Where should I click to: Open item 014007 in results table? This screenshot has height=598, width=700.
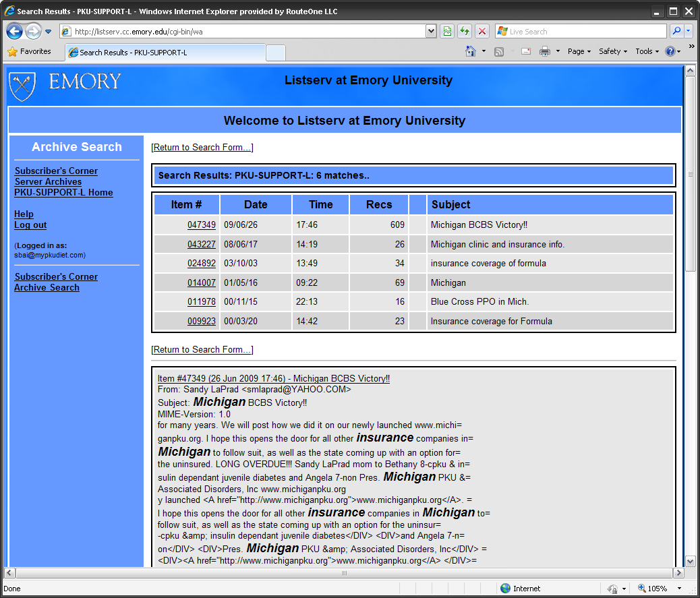coord(202,282)
